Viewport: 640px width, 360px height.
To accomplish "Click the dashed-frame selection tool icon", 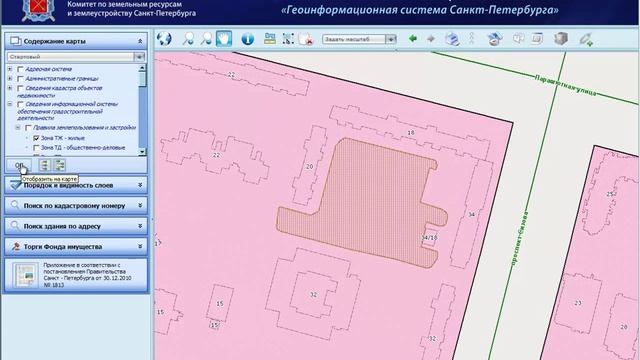I will pyautogui.click(x=288, y=39).
